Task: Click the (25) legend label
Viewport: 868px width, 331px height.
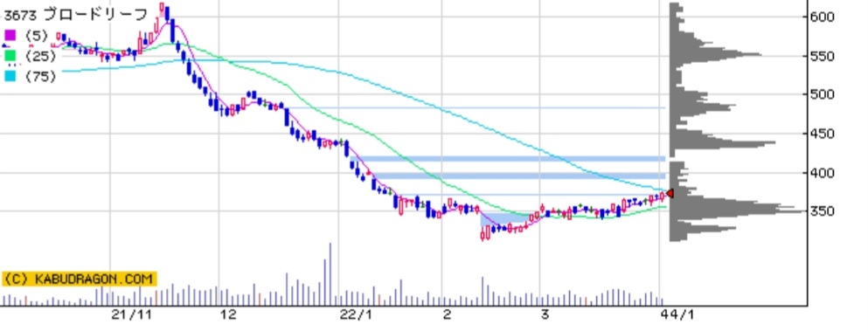Action: (40, 56)
